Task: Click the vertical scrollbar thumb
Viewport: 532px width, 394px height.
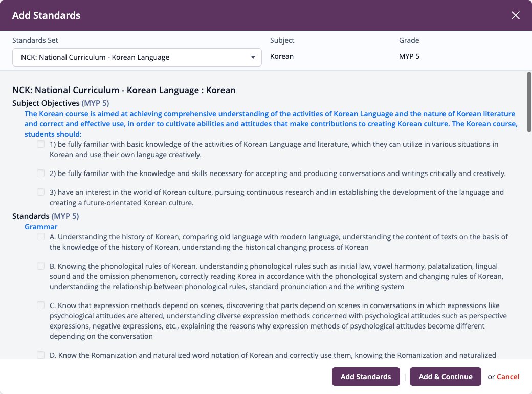Action: coord(528,102)
